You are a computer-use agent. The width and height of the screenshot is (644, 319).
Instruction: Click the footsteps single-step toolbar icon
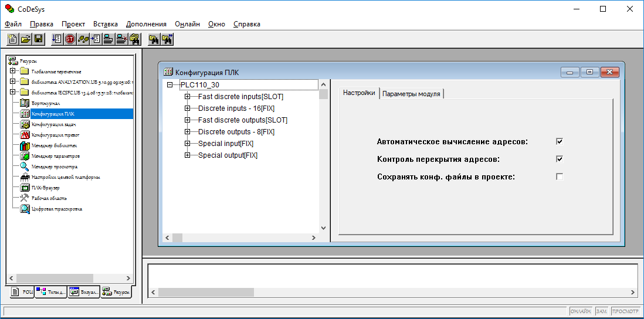(83, 39)
